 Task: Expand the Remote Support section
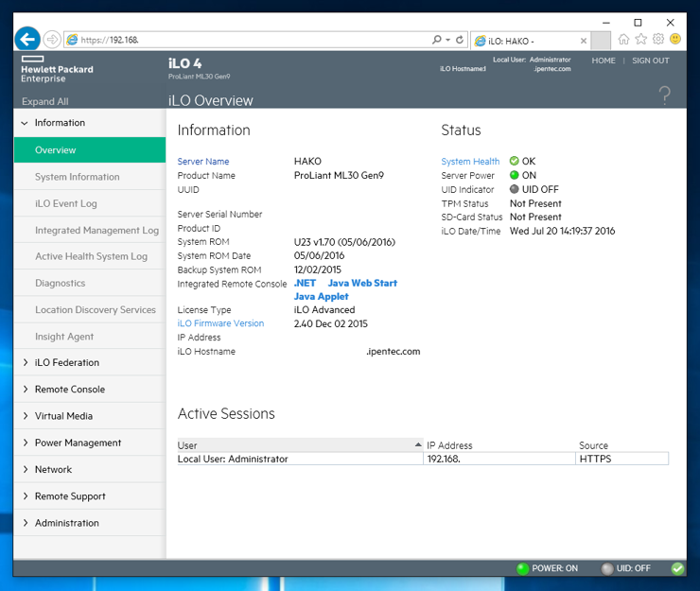(25, 496)
